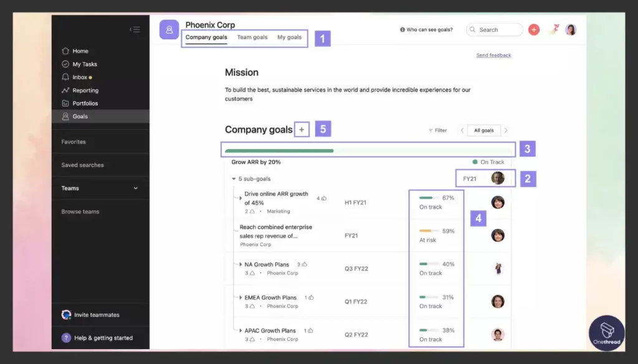Click the 59% At risk progress bar
Screen dimensions: 638x364
pos(429,231)
